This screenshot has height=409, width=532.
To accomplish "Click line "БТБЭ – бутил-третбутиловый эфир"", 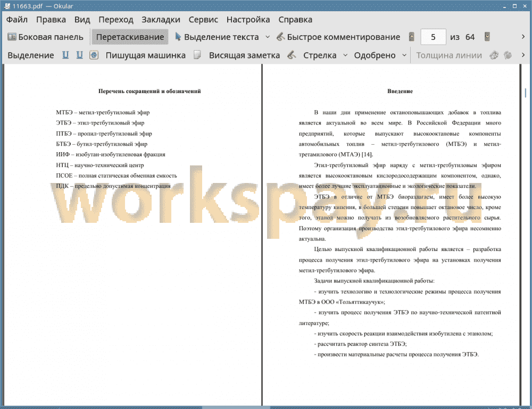I will tap(102, 144).
